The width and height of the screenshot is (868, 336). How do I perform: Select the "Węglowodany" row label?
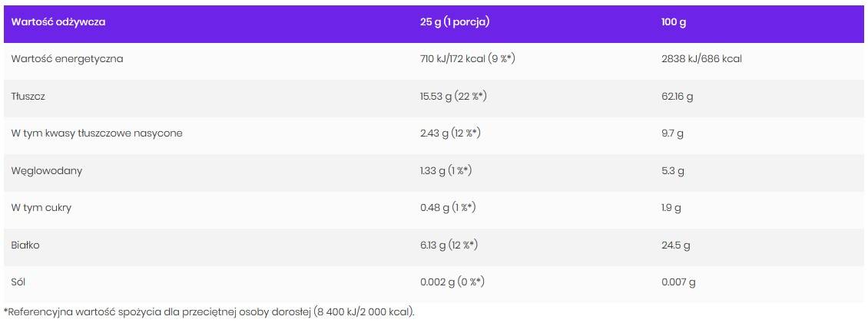coord(47,171)
